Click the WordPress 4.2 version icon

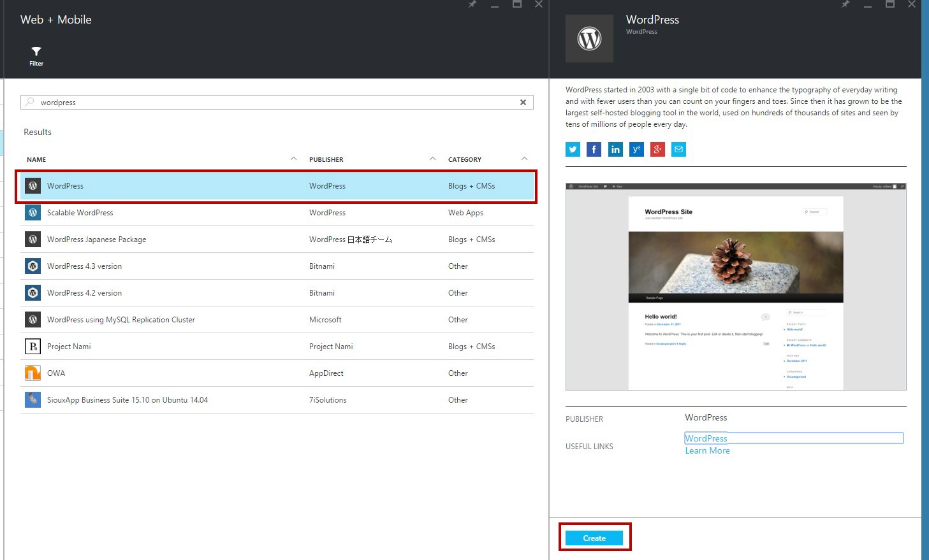(x=33, y=293)
